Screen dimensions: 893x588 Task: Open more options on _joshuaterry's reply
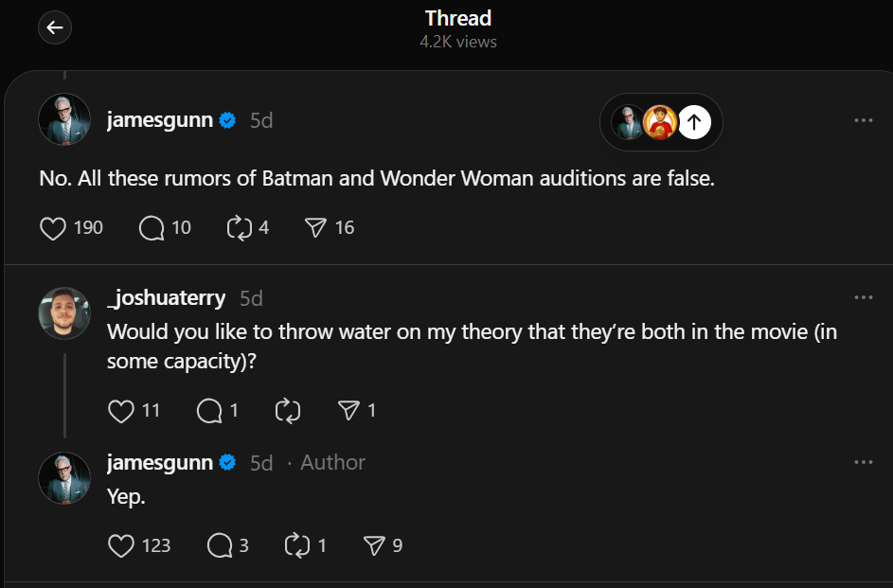pos(863,297)
